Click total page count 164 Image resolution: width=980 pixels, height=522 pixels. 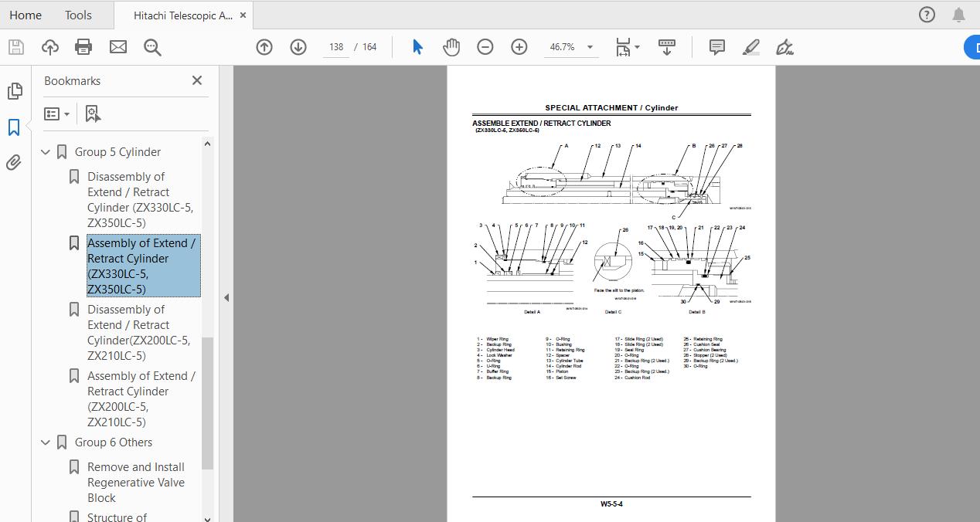pyautogui.click(x=369, y=47)
